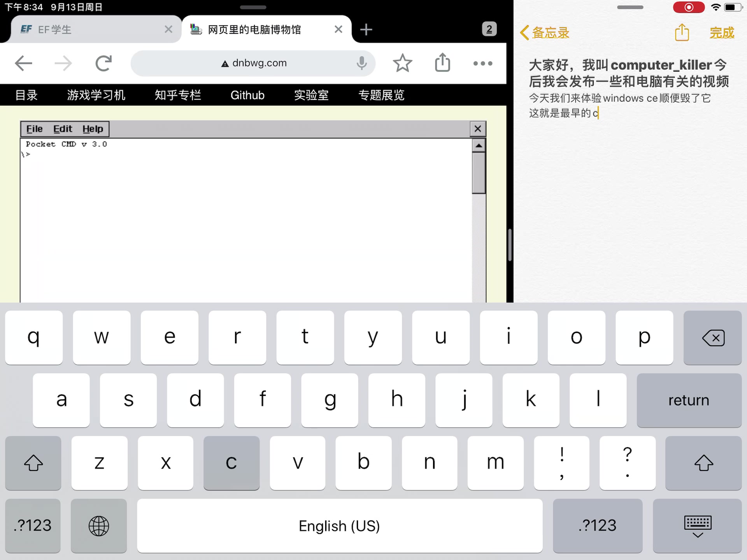Image resolution: width=747 pixels, height=560 pixels.
Task: Open a new browser tab with the plus button
Action: pyautogui.click(x=366, y=29)
